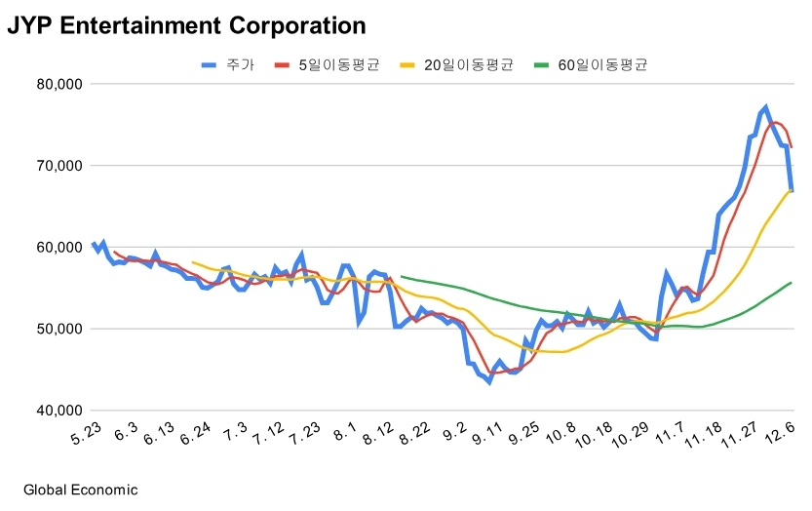Click the 6.13 date label

[159, 433]
